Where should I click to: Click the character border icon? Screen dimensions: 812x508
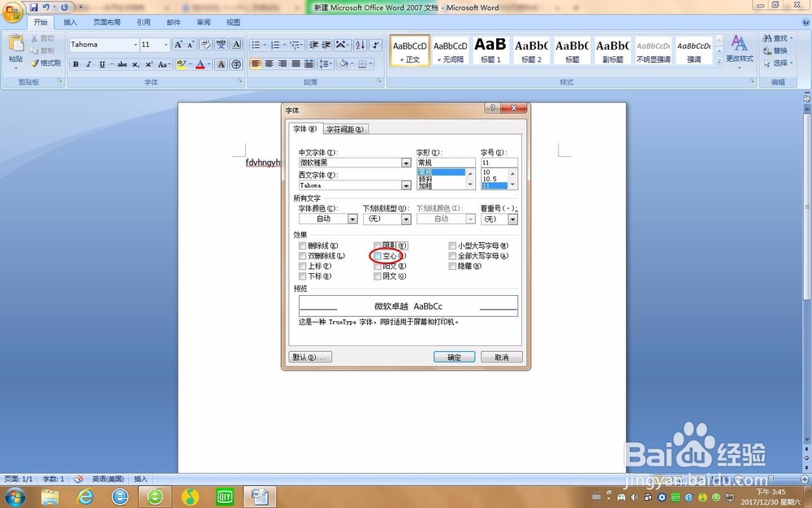tap(236, 45)
